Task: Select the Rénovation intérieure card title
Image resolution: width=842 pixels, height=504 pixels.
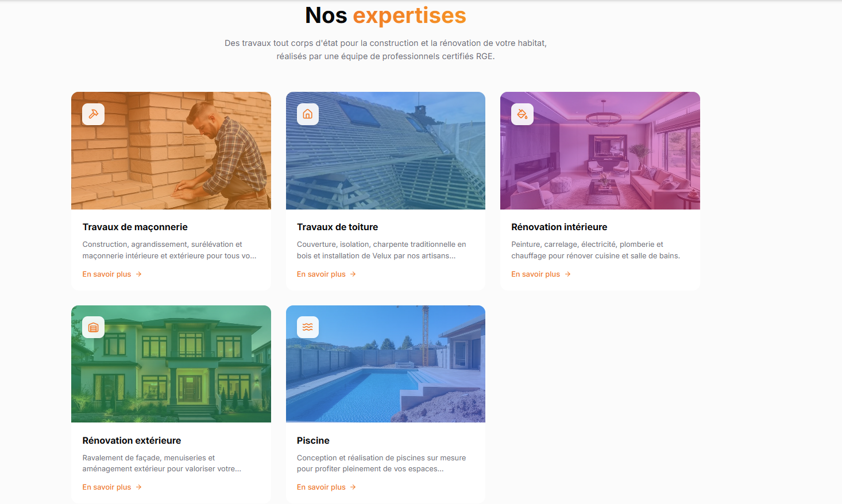Action: [x=559, y=227]
